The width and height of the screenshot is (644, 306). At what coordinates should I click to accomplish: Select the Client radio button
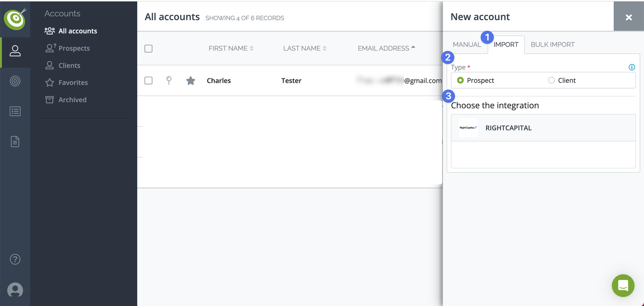coord(551,80)
